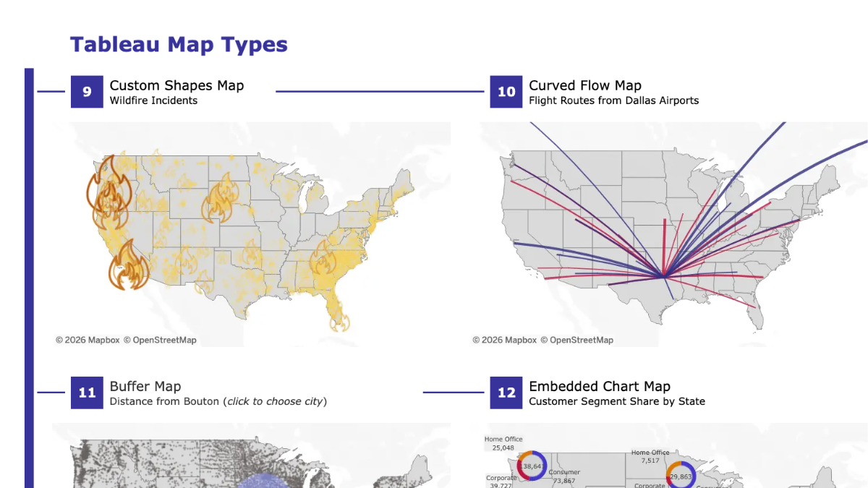Screen dimensions: 868x488
Task: Click the 'Tableau Map Types' title
Action: (x=179, y=45)
